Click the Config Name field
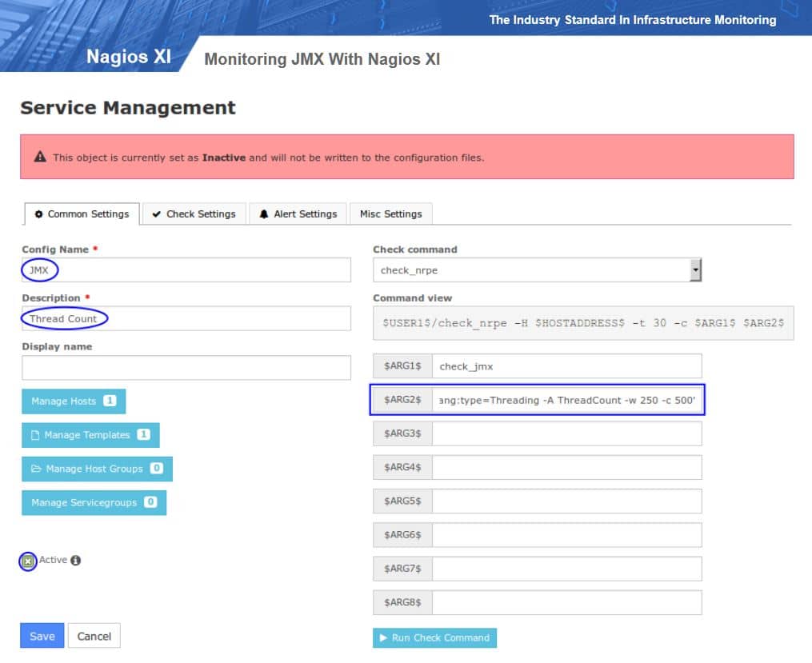Viewport: 812px width, 663px height. [x=186, y=270]
